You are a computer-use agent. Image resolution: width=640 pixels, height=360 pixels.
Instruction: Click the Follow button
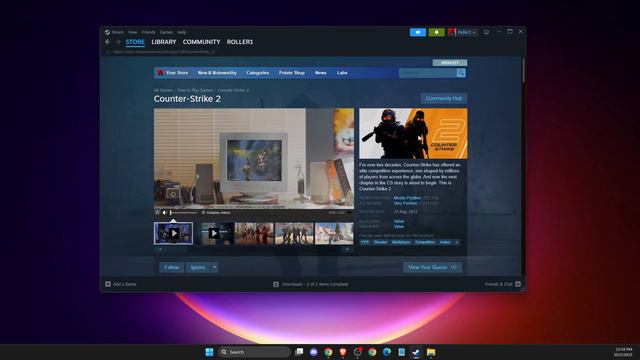pyautogui.click(x=171, y=267)
